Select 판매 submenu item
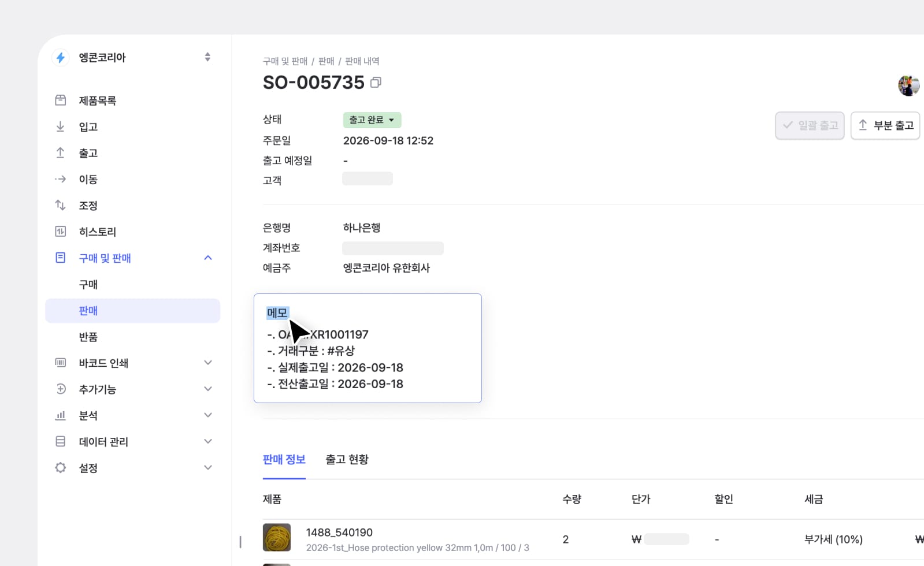The width and height of the screenshot is (924, 566). click(x=132, y=311)
